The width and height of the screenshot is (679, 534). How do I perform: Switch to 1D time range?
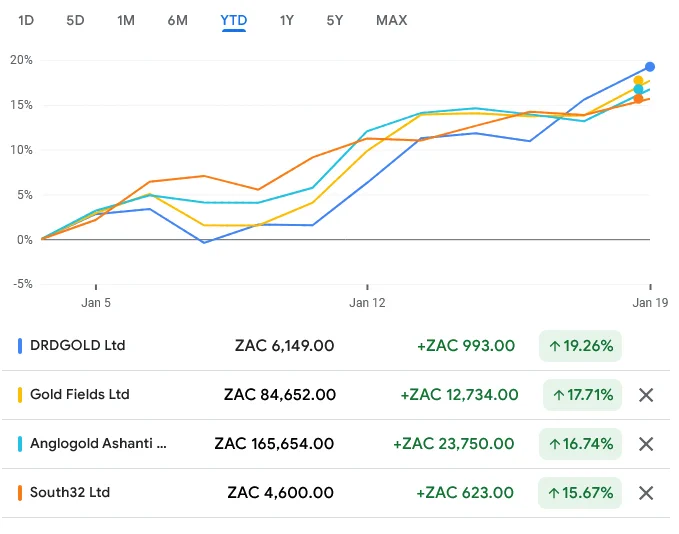pyautogui.click(x=26, y=20)
